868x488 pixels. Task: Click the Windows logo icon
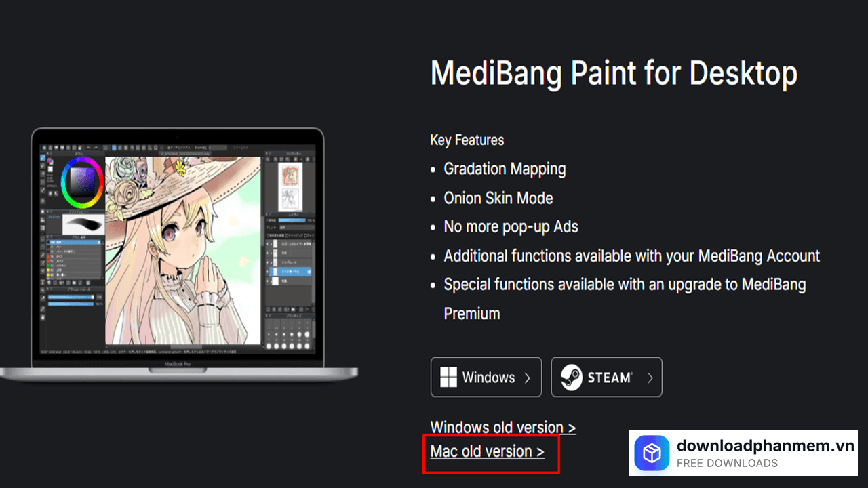click(448, 378)
